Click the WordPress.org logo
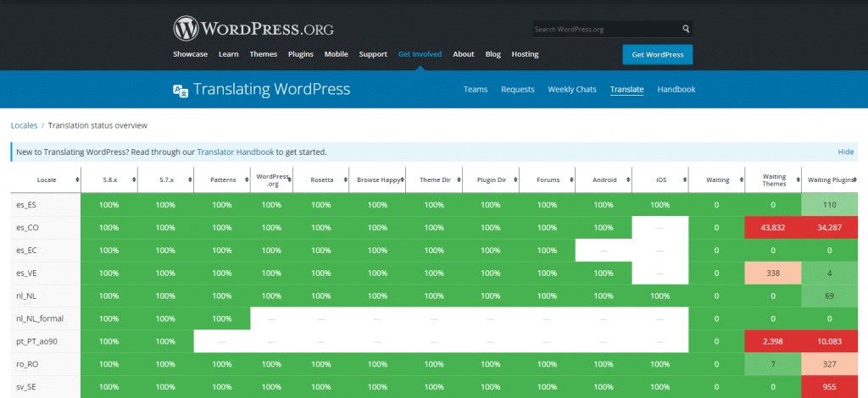This screenshot has height=398, width=868. [253, 28]
